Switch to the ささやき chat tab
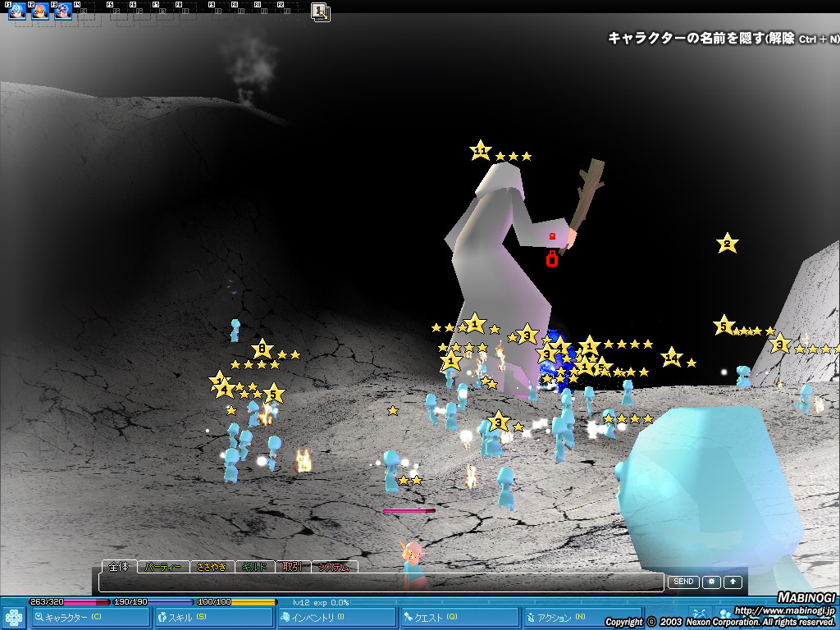Viewport: 840px width, 630px height. (212, 567)
